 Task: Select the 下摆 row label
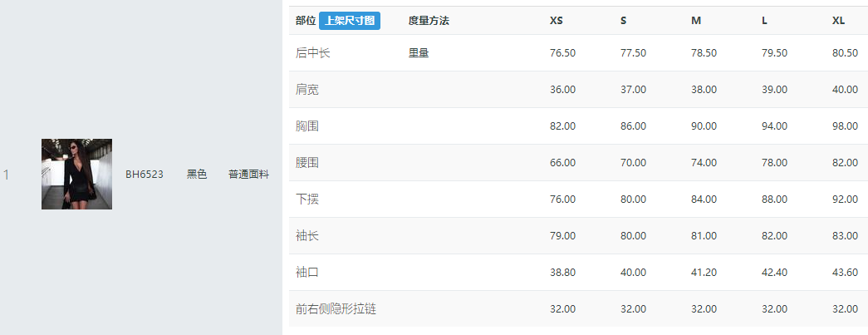[307, 200]
